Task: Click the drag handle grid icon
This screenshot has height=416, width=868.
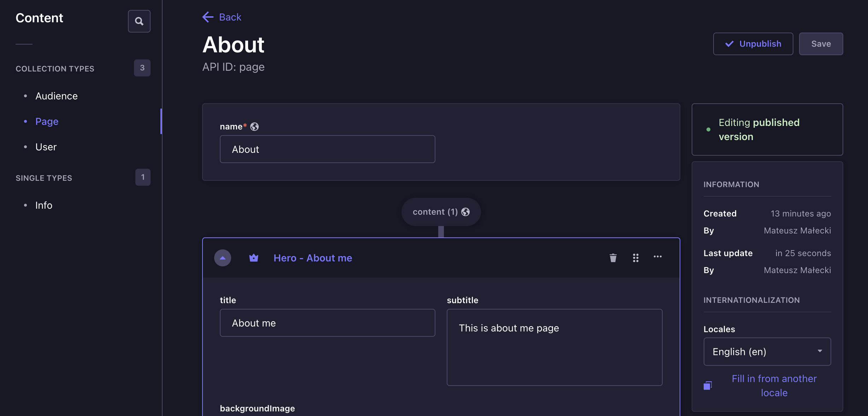Action: [635, 258]
